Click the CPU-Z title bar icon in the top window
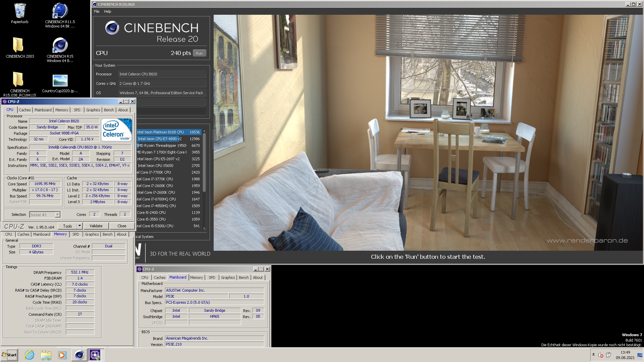644x362 pixels. 5,102
